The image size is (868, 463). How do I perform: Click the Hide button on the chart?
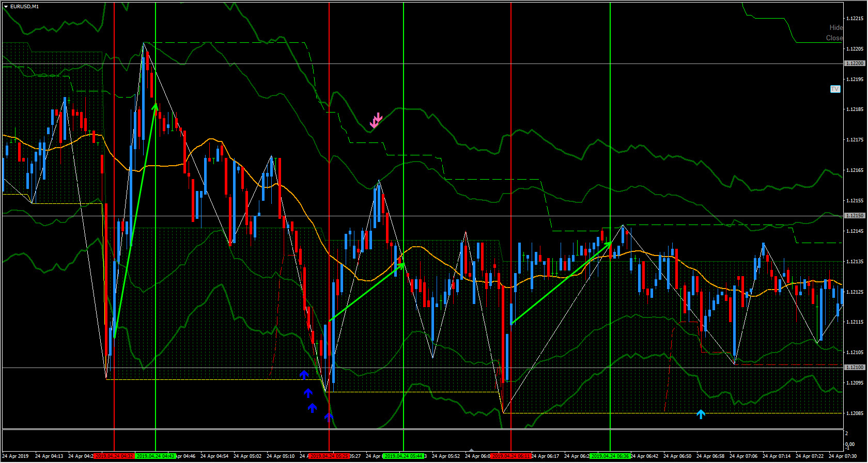click(836, 27)
